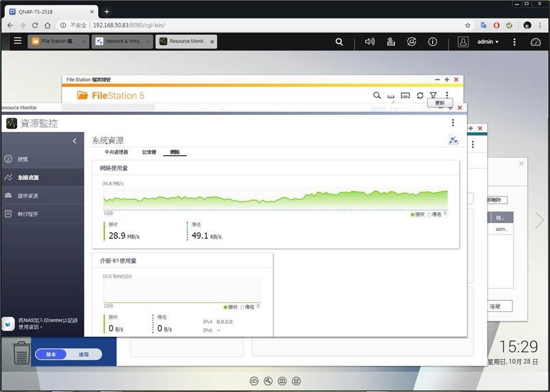Click the remote mount icon in File Station
550x392 pixels.
click(x=405, y=95)
